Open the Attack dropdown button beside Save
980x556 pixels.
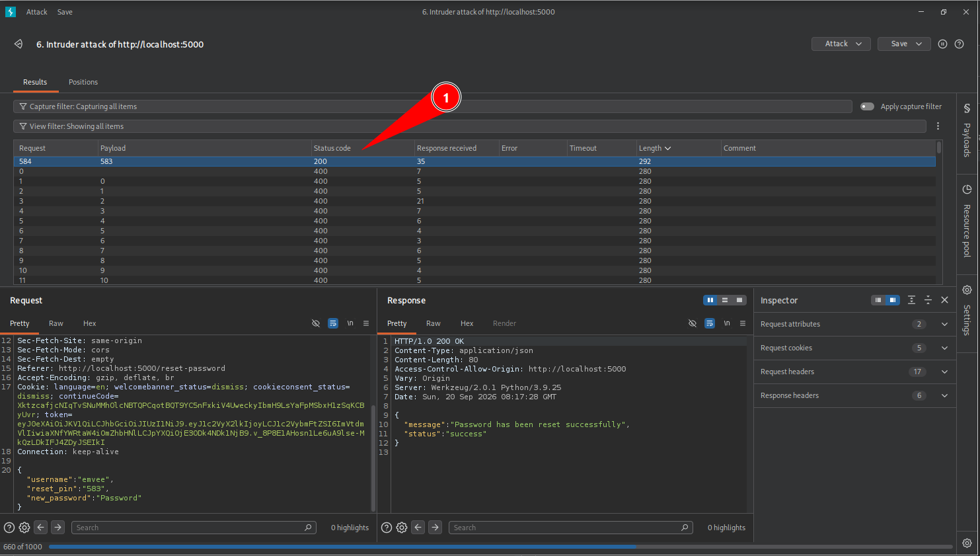(841, 44)
